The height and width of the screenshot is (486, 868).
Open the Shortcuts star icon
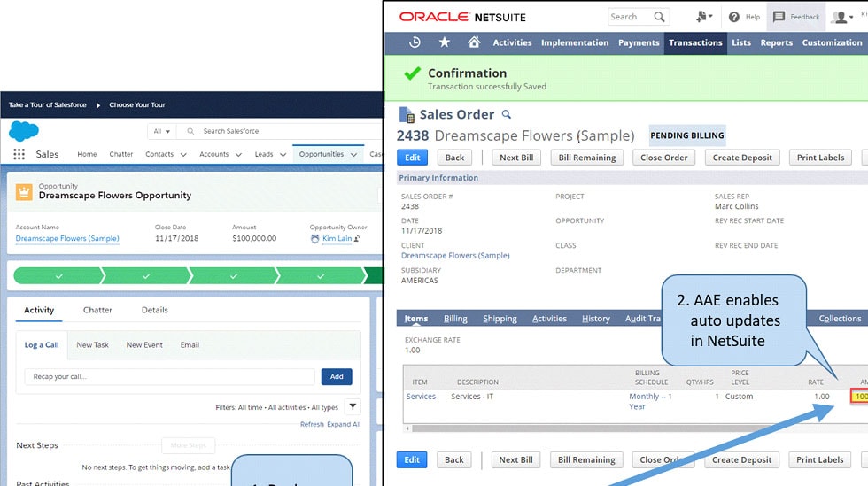tap(445, 42)
